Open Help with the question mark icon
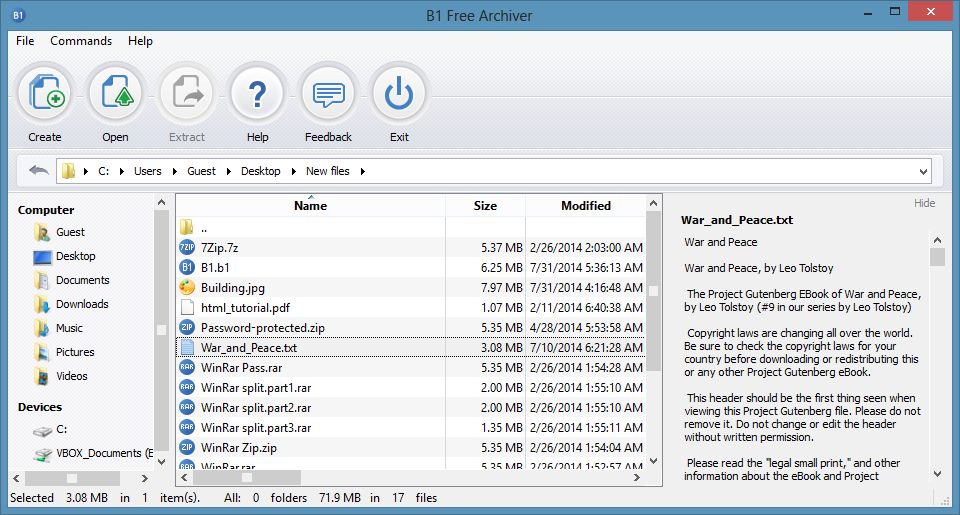 coord(257,94)
